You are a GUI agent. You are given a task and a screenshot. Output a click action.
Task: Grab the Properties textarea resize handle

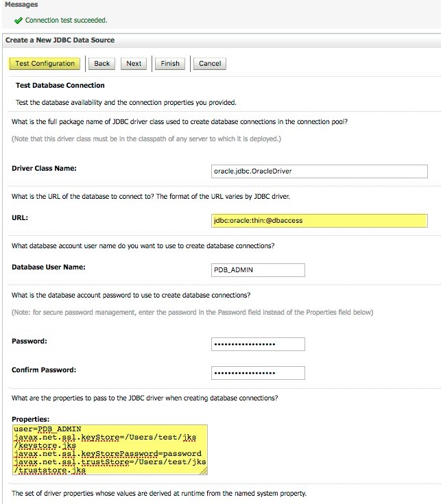pos(204,472)
